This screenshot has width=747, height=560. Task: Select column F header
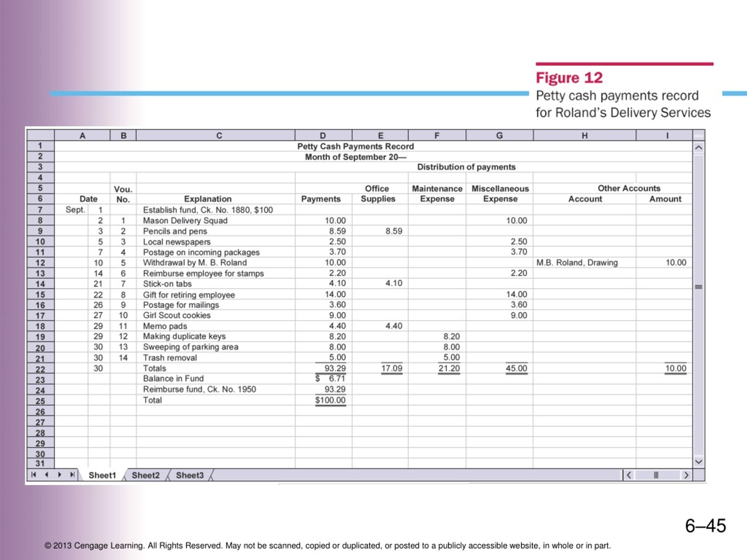[x=437, y=135]
